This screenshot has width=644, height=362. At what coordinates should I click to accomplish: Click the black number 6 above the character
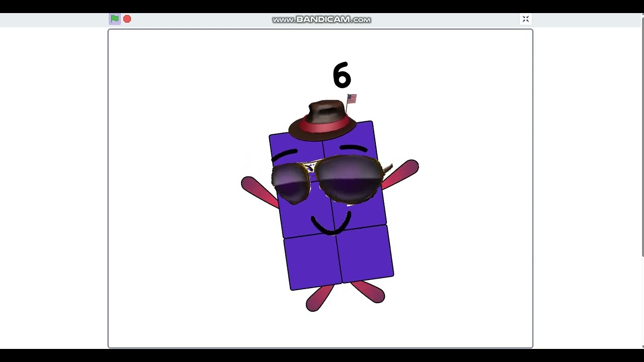342,75
